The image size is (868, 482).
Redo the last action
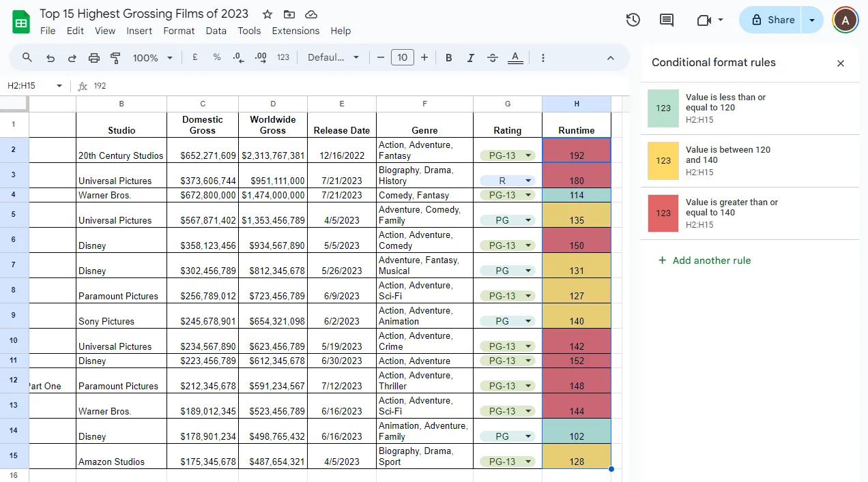click(72, 58)
